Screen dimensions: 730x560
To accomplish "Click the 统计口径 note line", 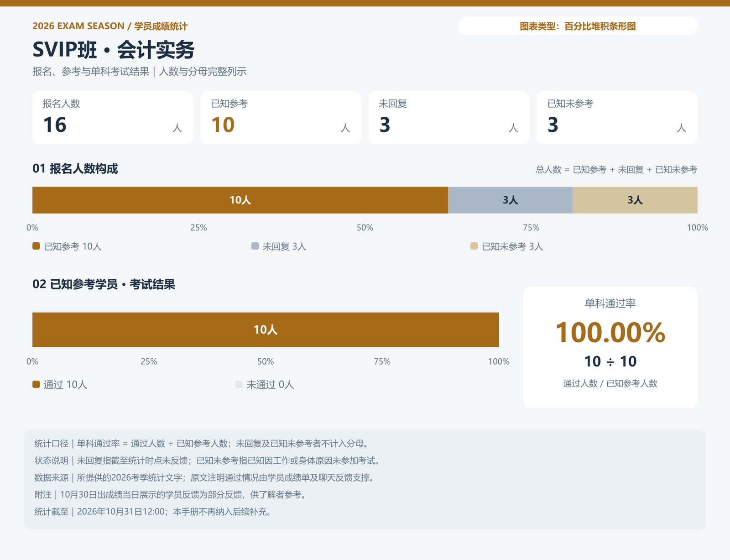I will [x=201, y=444].
